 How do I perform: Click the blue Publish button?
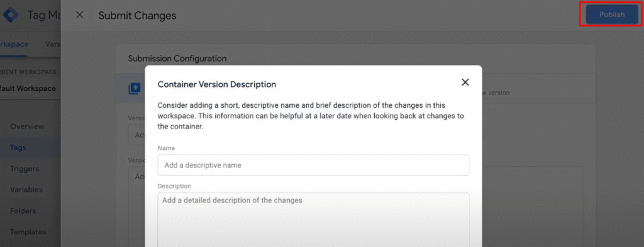coord(611,14)
